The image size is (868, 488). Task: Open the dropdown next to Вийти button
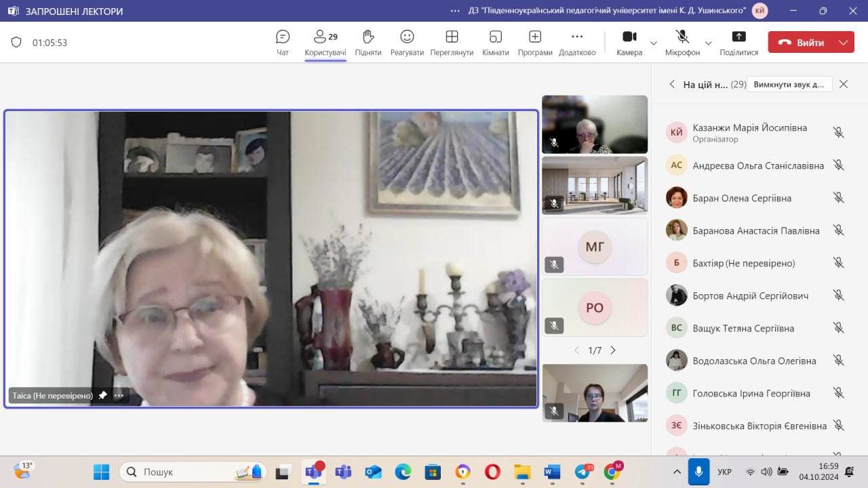coord(843,42)
